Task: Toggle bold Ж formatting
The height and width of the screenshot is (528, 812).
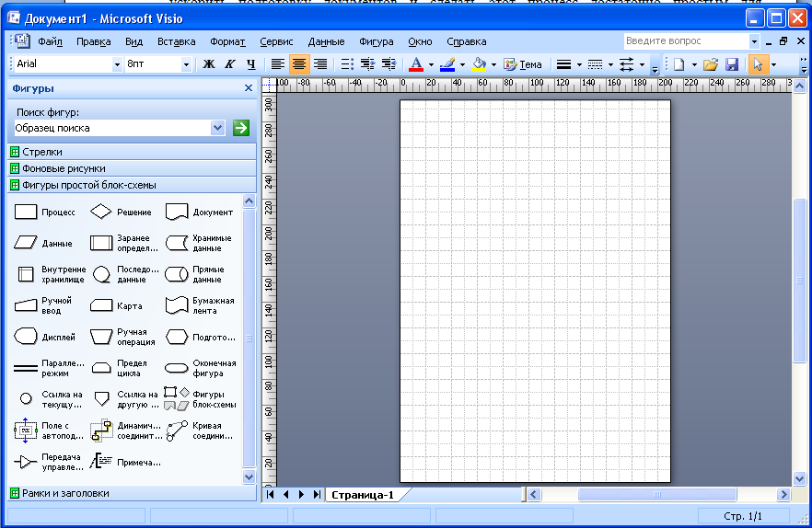Action: tap(209, 64)
